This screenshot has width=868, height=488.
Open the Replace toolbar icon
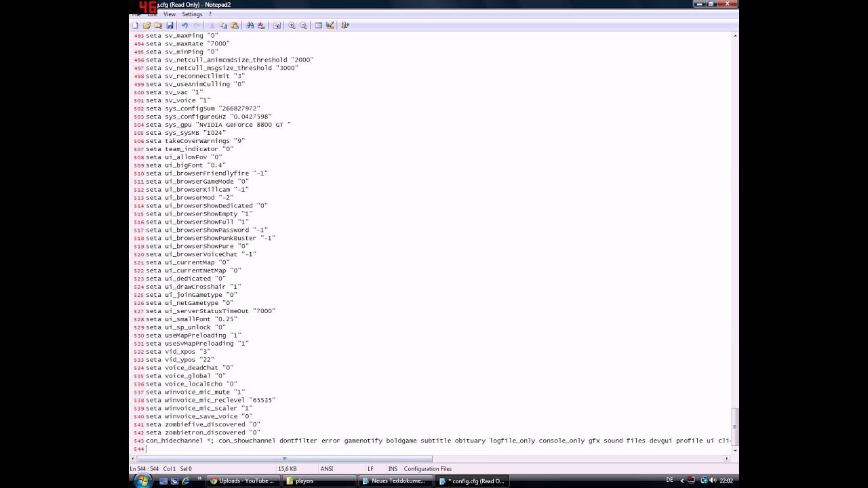point(261,25)
